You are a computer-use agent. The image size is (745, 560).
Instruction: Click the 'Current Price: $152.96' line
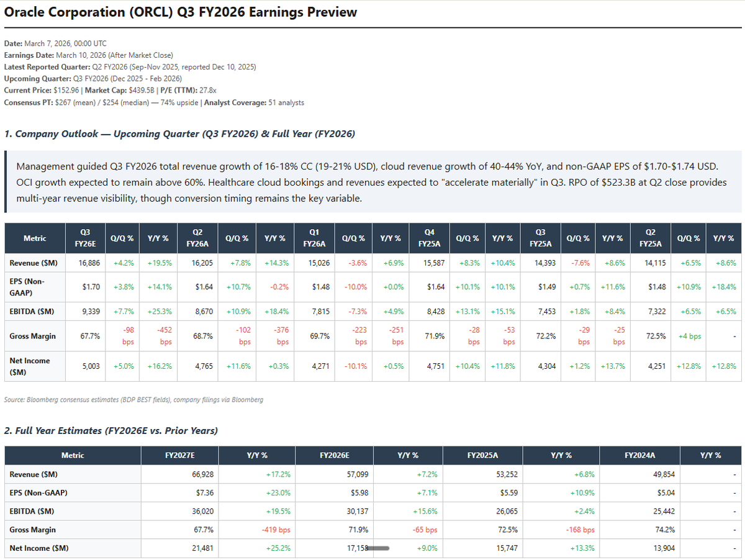pos(110,90)
